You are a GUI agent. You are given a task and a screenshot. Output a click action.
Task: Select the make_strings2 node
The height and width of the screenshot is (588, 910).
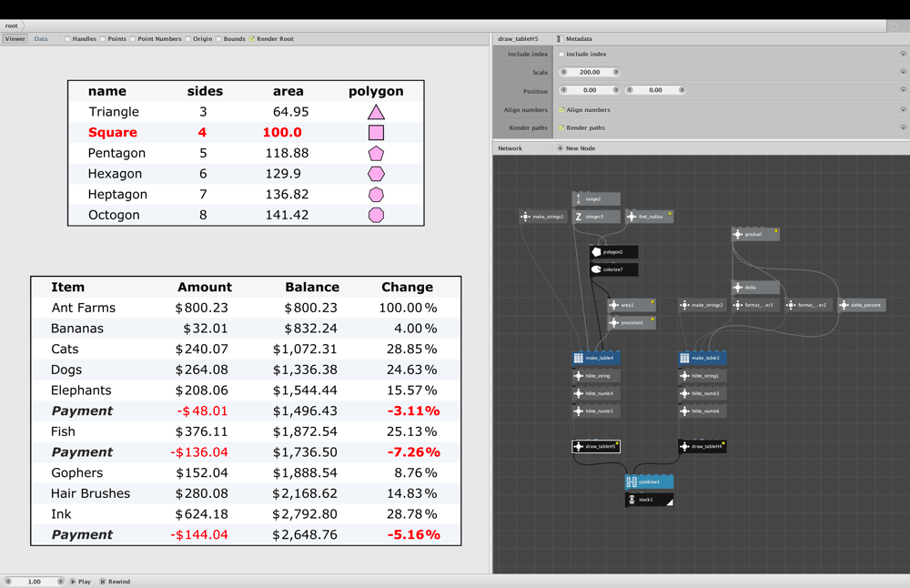pyautogui.click(x=703, y=305)
